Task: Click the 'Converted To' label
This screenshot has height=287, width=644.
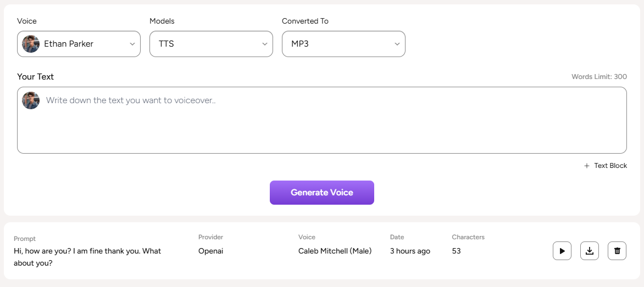Action: click(305, 21)
